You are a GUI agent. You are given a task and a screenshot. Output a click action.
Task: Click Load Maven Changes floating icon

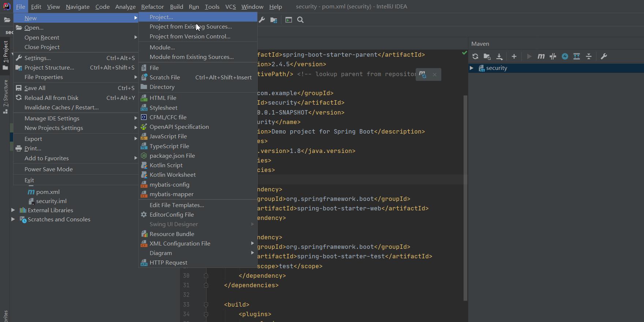tap(423, 75)
